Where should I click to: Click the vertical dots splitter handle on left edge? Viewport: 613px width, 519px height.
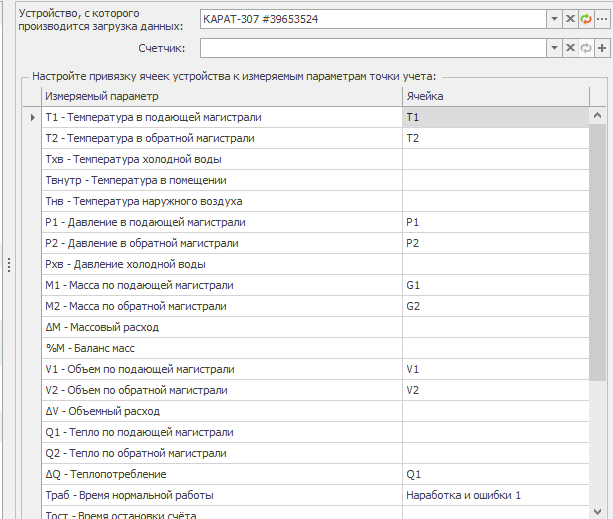click(9, 265)
